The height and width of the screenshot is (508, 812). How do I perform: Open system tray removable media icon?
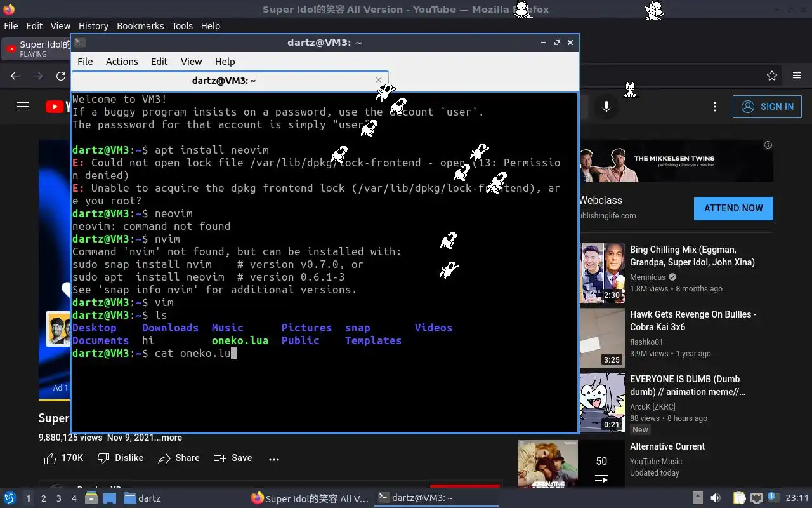[x=698, y=498]
